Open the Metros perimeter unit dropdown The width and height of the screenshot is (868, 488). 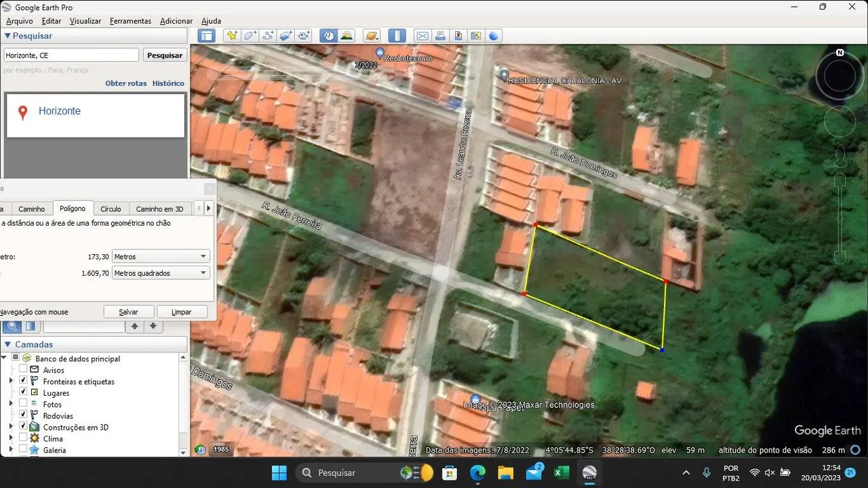point(161,257)
